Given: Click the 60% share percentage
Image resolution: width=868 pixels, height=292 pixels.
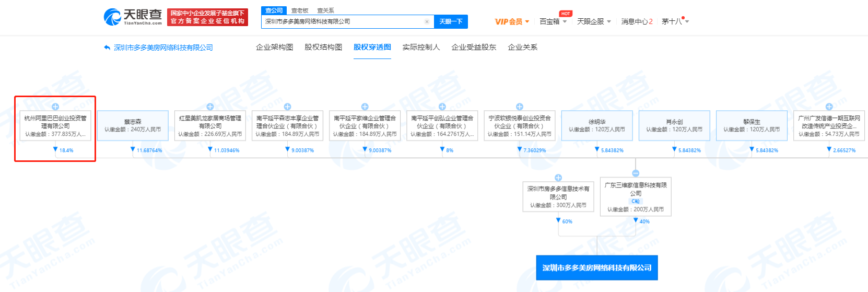Looking at the screenshot, I should point(567,221).
